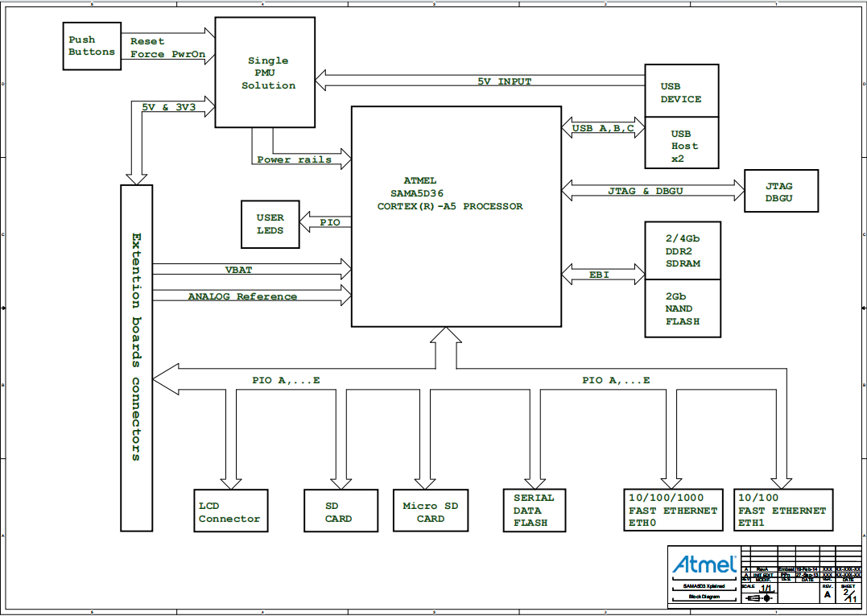Viewport: 867px width, 616px height.
Task: Select the 2/4Gb DDR2 SDRAM block
Action: (x=682, y=250)
